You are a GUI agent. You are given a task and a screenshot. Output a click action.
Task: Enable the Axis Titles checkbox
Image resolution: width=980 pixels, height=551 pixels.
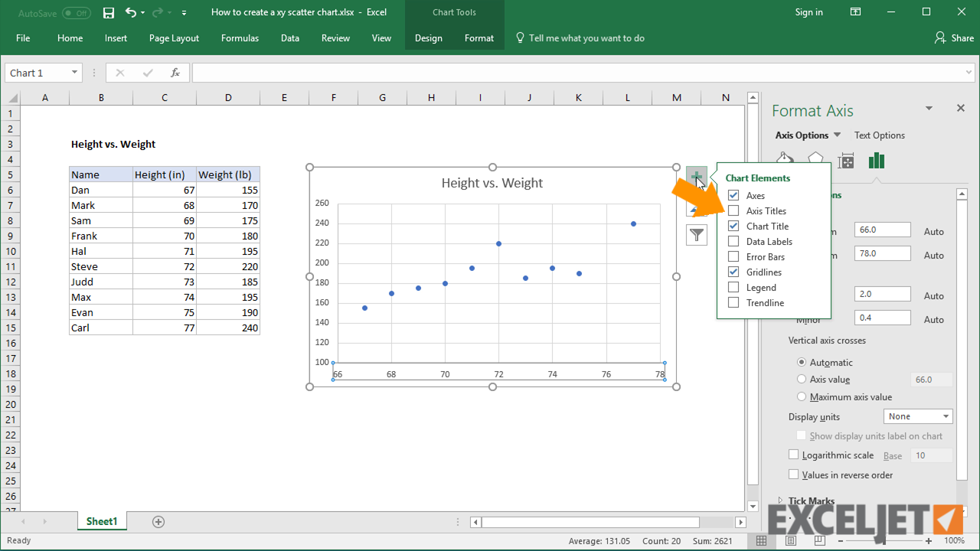[733, 210]
